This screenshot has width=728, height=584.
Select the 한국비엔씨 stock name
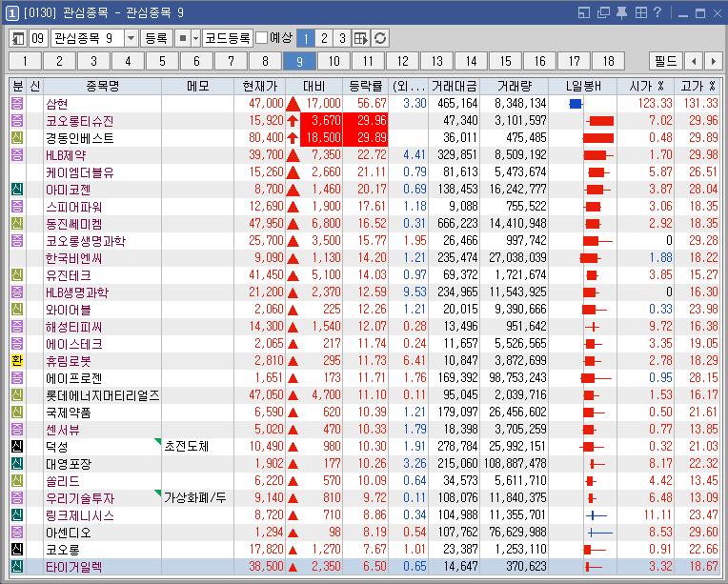tap(73, 258)
